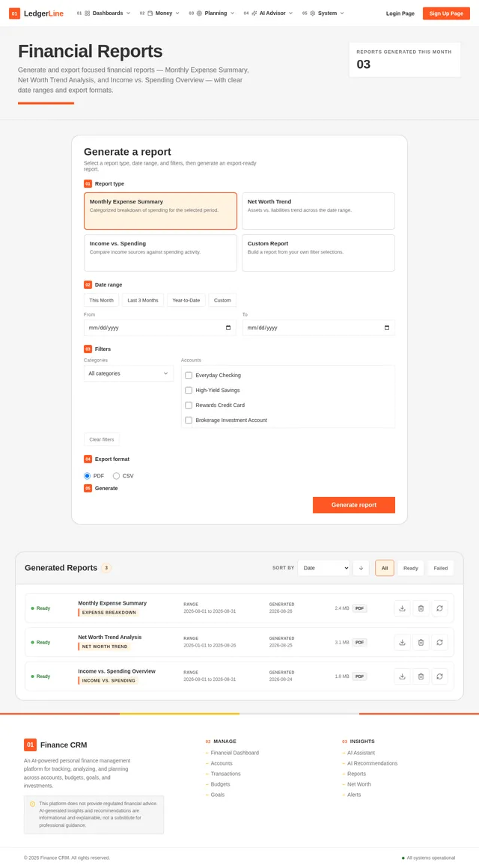The width and height of the screenshot is (479, 868).
Task: Select PDF export format
Action: click(x=87, y=476)
